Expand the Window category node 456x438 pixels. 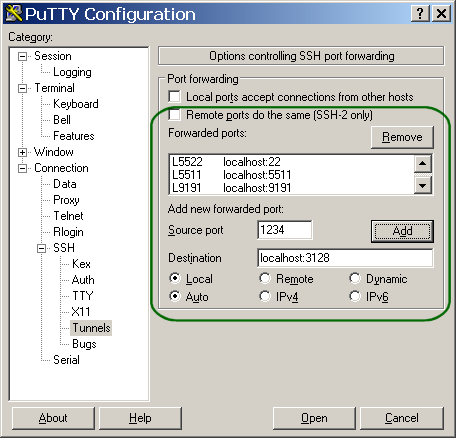22,152
